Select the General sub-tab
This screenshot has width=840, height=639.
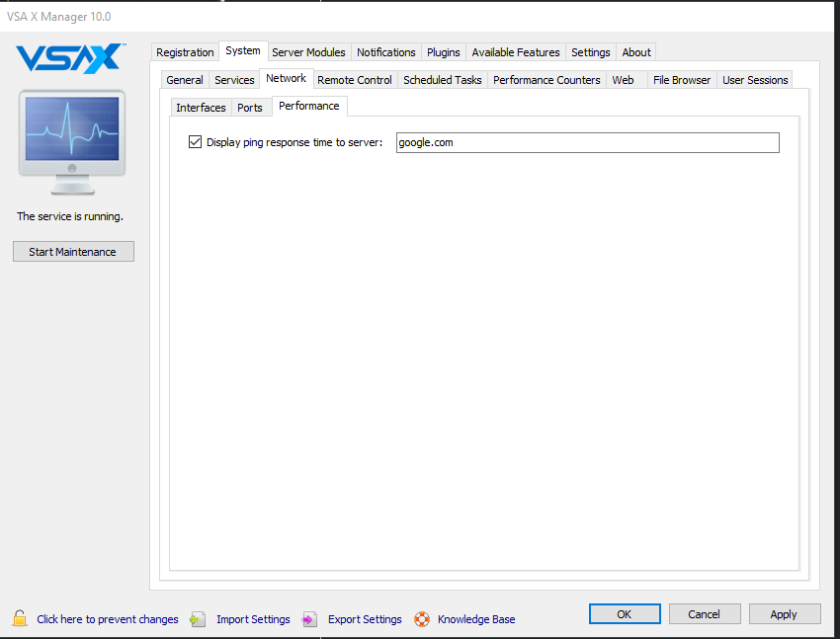pyautogui.click(x=185, y=80)
